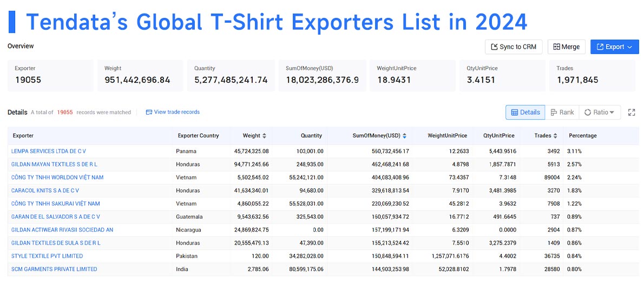Switch to the Rank view tab
This screenshot has height=281, width=644.
[x=562, y=112]
